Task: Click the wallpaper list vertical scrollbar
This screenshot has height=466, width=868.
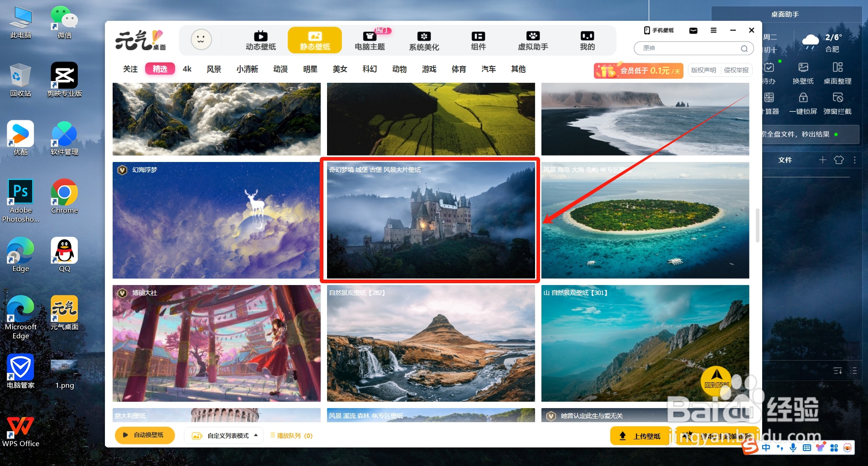Action: (758, 225)
